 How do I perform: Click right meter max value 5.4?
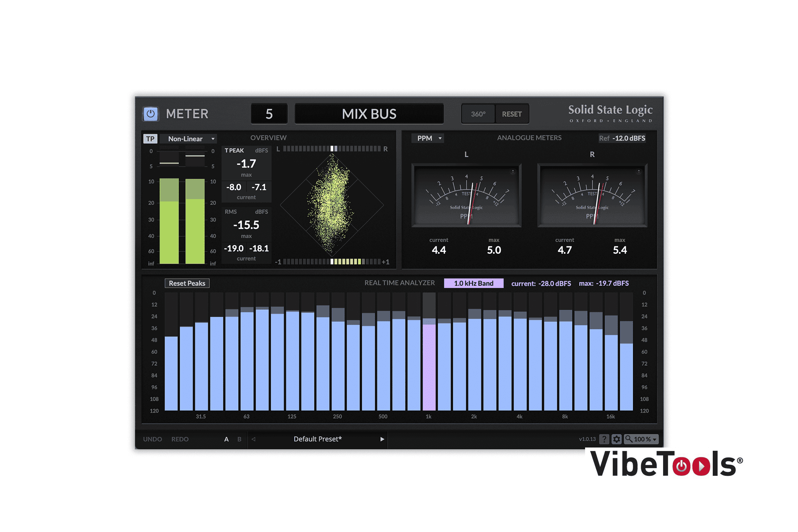click(x=620, y=250)
